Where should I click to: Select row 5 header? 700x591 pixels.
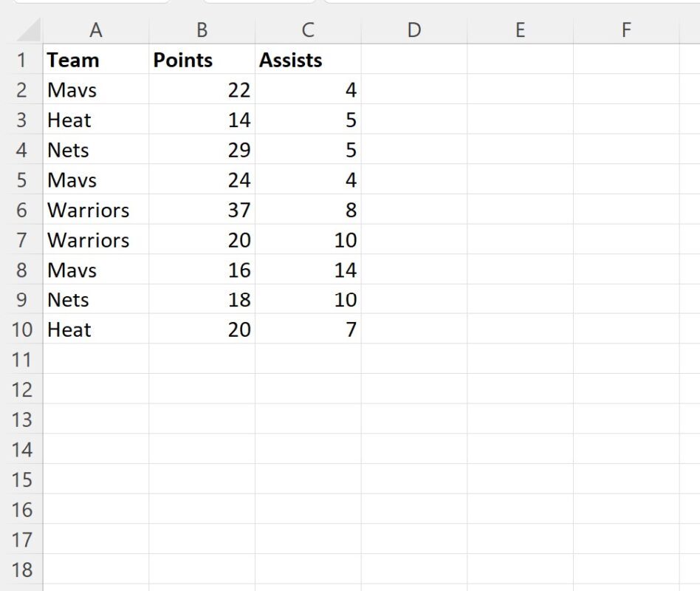[x=21, y=180]
